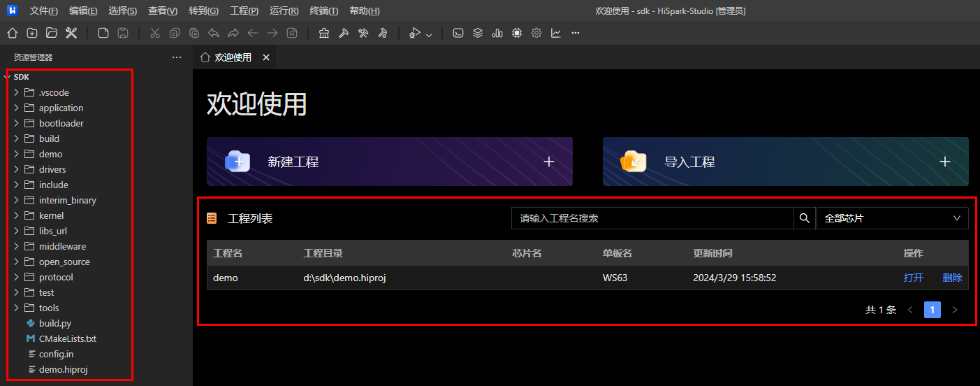This screenshot has height=386, width=980.
Task: Click the chip icon in the toolbar
Action: (x=517, y=33)
